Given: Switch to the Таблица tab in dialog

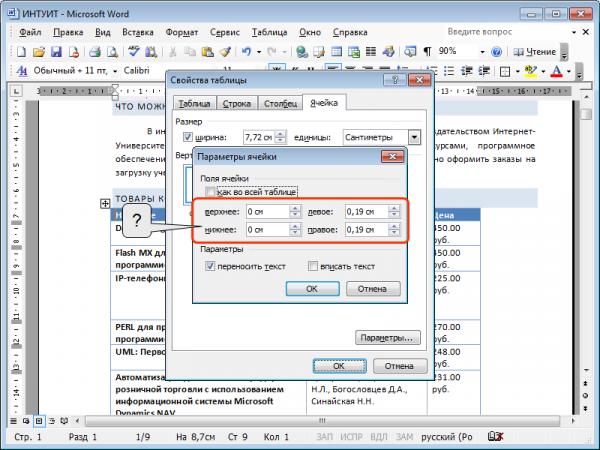Looking at the screenshot, I should coord(194,104).
